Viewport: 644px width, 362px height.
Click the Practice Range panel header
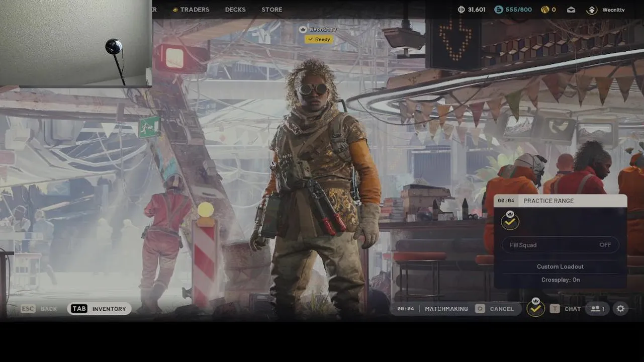560,201
